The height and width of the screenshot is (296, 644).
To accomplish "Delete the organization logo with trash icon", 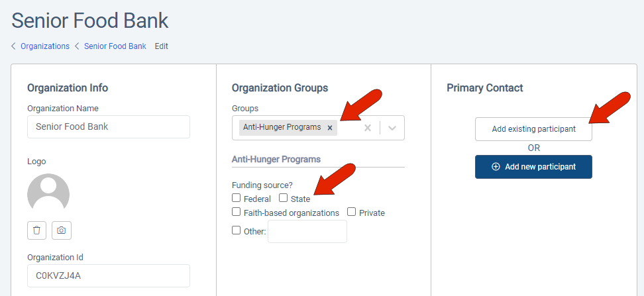I will [36, 230].
